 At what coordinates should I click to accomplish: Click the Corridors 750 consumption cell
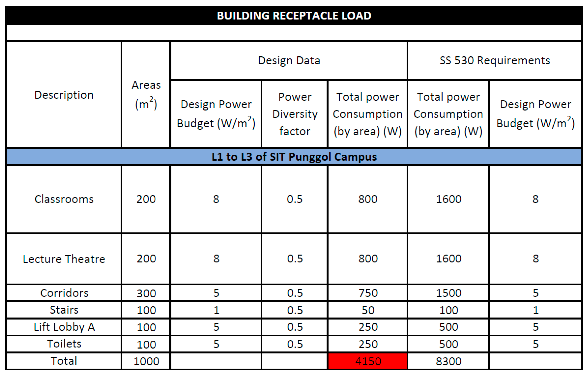pyautogui.click(x=368, y=293)
